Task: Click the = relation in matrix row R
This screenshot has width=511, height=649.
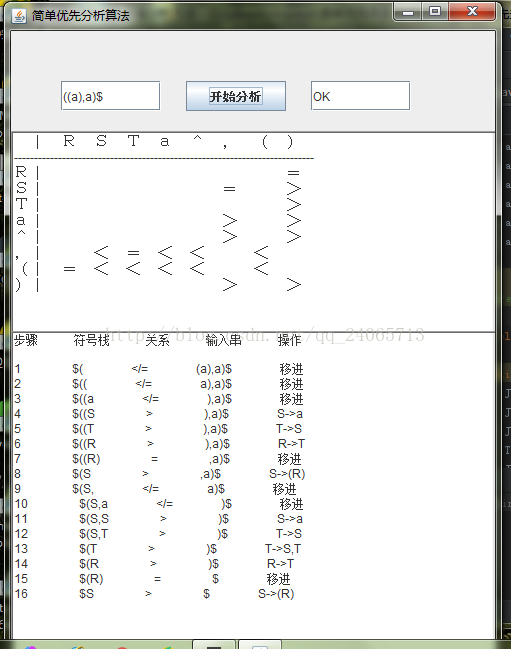Action: (x=293, y=173)
